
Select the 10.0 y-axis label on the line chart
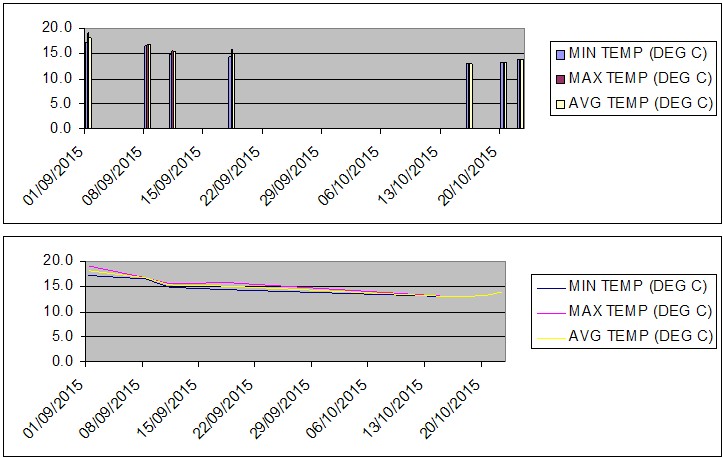pyautogui.click(x=56, y=311)
